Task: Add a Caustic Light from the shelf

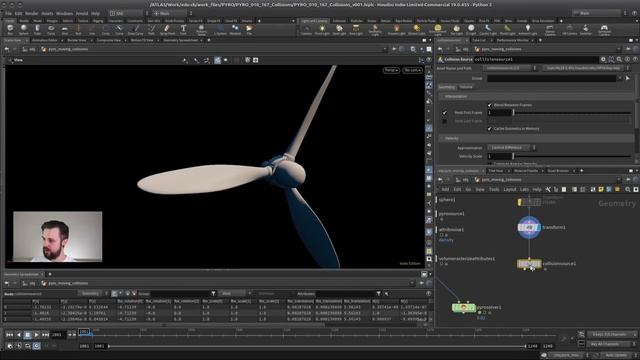Action: coord(488,29)
